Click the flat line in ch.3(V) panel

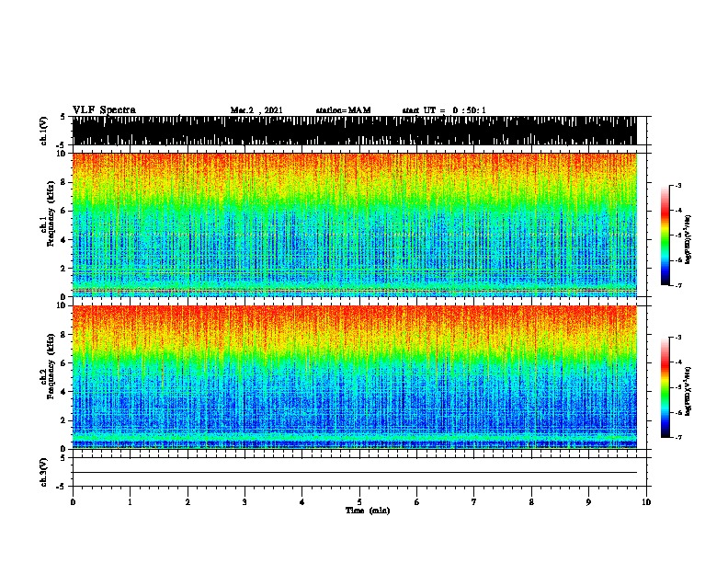pos(354,473)
